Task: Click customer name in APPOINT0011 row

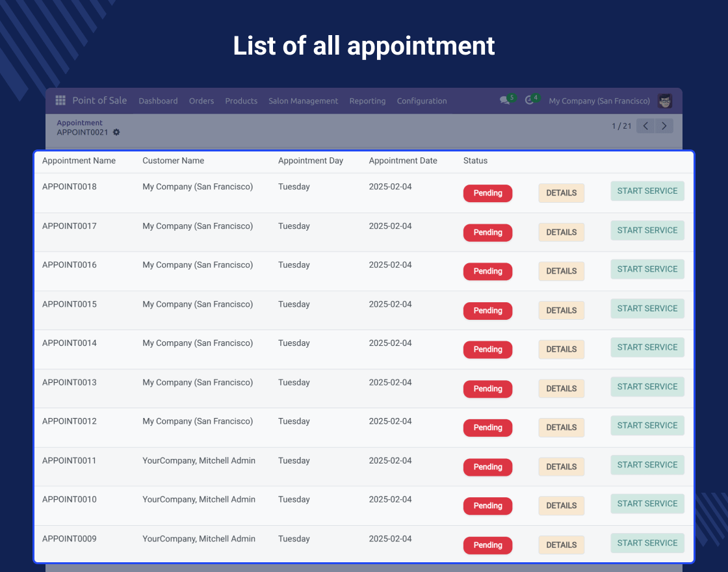Action: point(199,461)
